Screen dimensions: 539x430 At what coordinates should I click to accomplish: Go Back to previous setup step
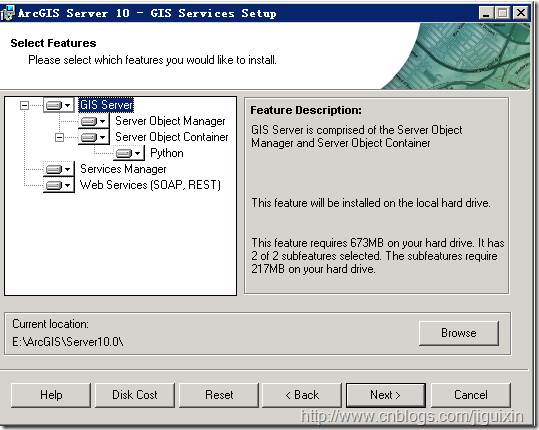[x=302, y=395]
